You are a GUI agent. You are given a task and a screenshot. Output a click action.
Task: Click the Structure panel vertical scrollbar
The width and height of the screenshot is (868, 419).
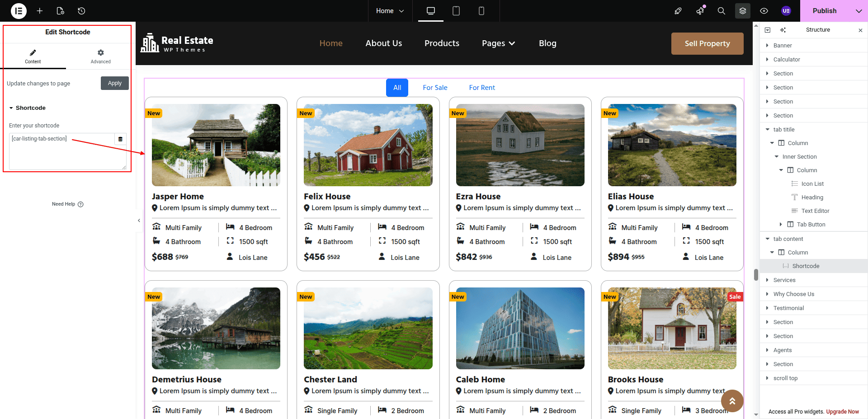pos(756,275)
